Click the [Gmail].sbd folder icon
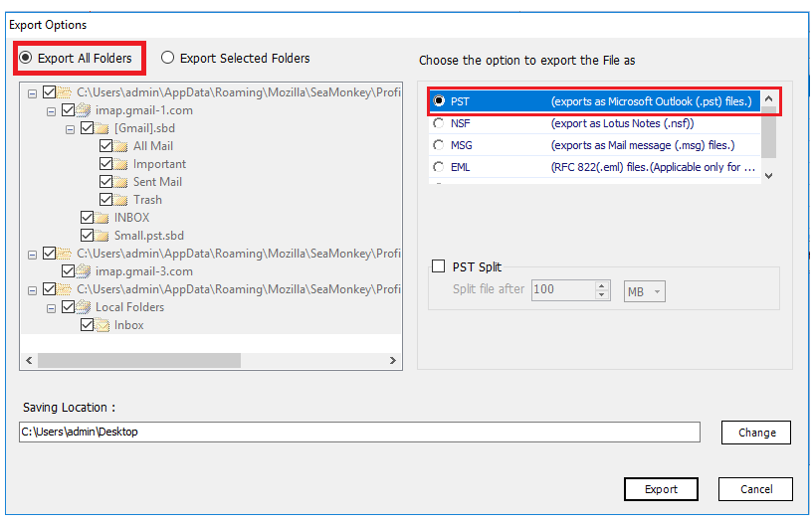This screenshot has width=812, height=524. (102, 128)
